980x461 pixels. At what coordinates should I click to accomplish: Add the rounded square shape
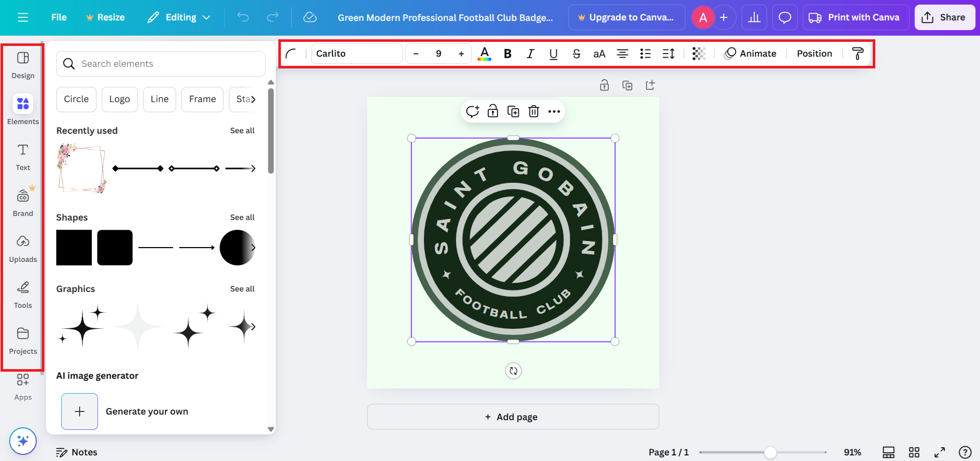click(x=115, y=248)
